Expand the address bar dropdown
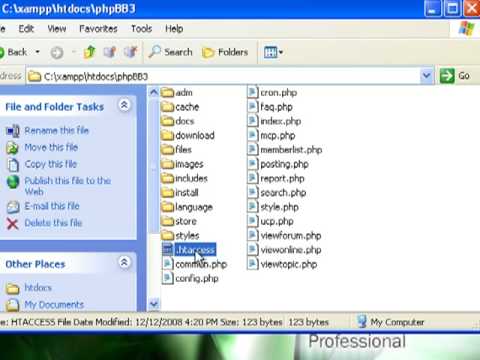This screenshot has width=480, height=360. (x=426, y=76)
